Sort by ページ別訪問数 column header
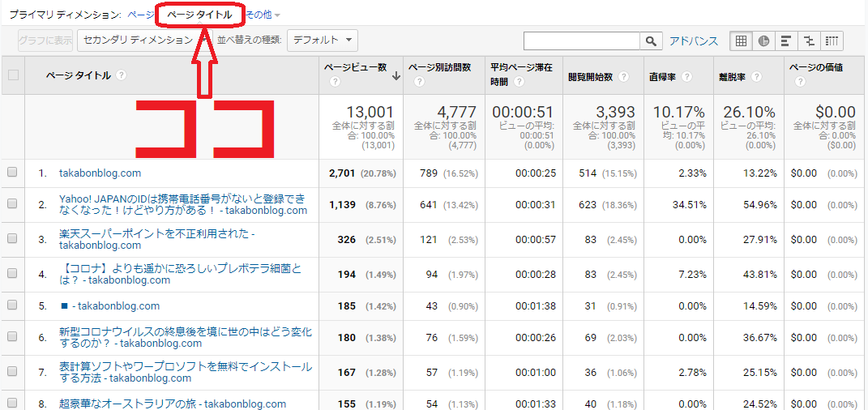The image size is (868, 410). [439, 67]
